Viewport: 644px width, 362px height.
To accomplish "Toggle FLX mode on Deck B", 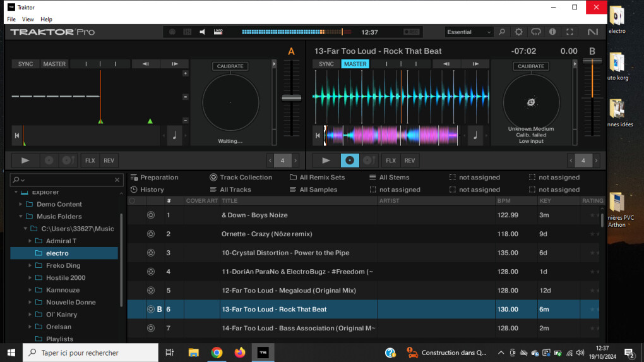I will [x=391, y=160].
